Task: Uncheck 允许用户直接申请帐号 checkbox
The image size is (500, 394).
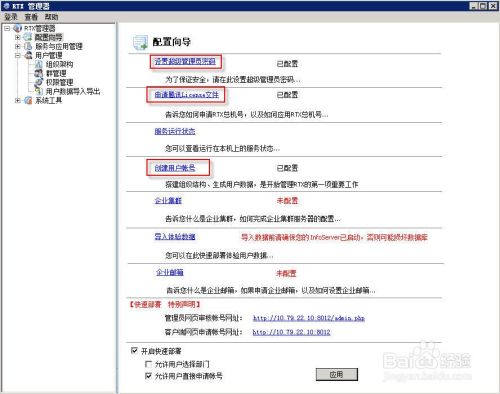Action: (x=149, y=376)
